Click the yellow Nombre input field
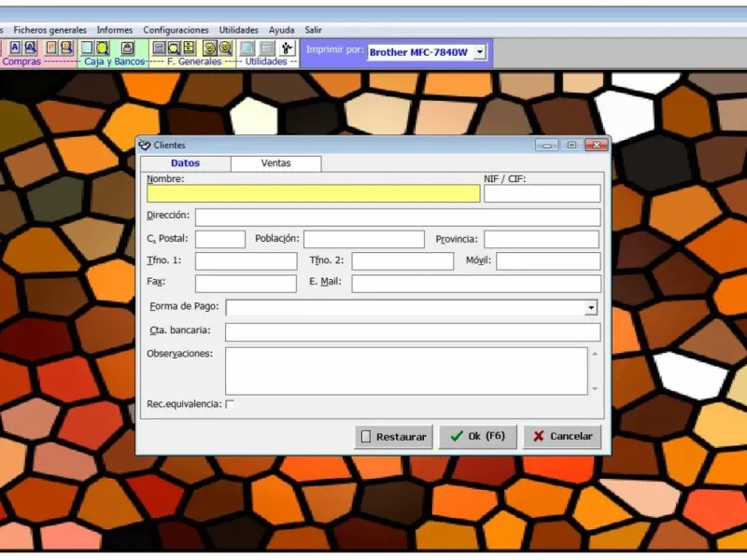Viewport: 747px width, 560px height. point(314,194)
